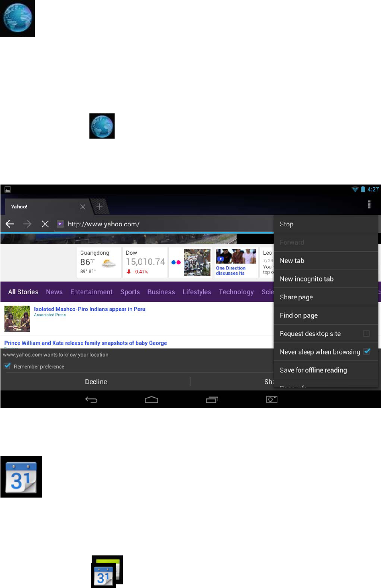Click the browser forward arrow
Image resolution: width=381 pixels, height=588 pixels.
28,224
